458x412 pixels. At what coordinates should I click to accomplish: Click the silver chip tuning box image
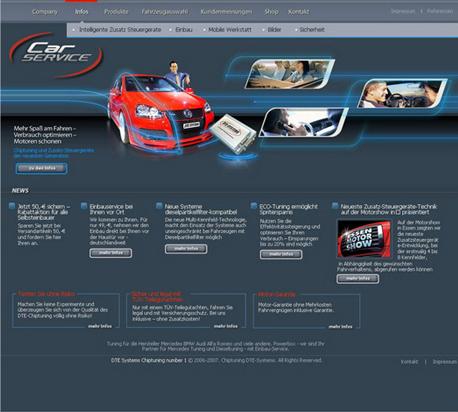[x=233, y=133]
